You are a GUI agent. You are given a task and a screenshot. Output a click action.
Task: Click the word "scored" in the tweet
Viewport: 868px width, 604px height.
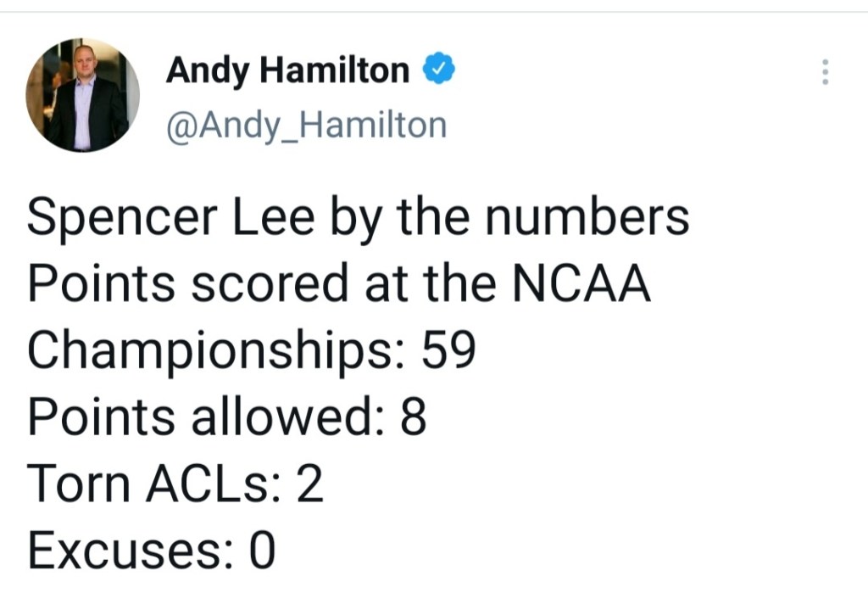[x=269, y=285]
